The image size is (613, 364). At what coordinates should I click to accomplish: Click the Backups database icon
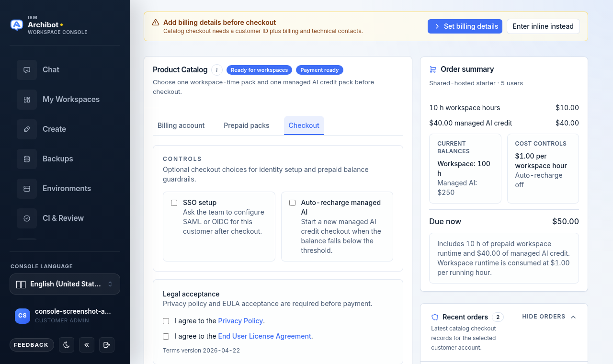tap(27, 159)
